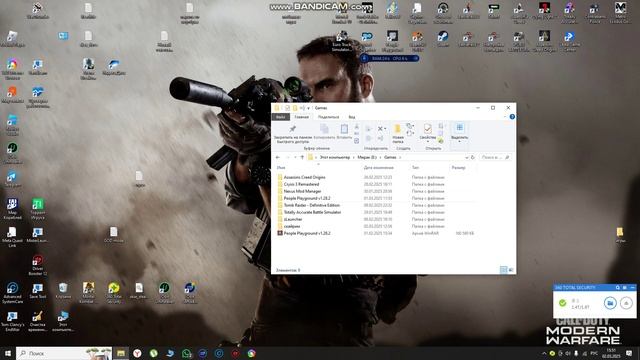The image size is (640, 360).
Task: Click the Paste shortcut icon in ribbon
Action: (357, 141)
